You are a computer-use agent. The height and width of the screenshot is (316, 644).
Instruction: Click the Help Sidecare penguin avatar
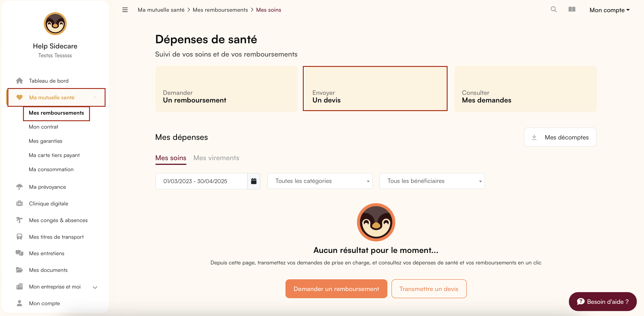(x=55, y=24)
